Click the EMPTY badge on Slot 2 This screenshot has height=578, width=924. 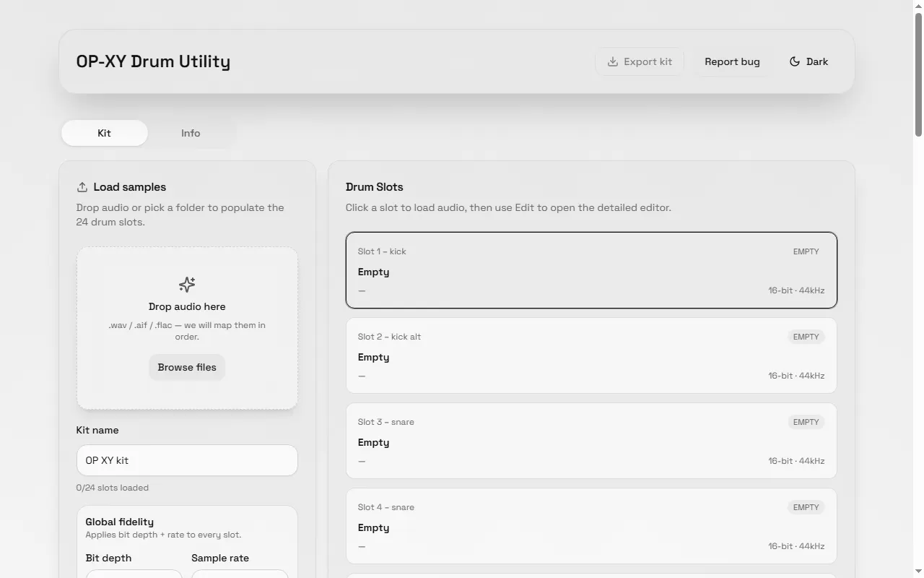coord(806,337)
